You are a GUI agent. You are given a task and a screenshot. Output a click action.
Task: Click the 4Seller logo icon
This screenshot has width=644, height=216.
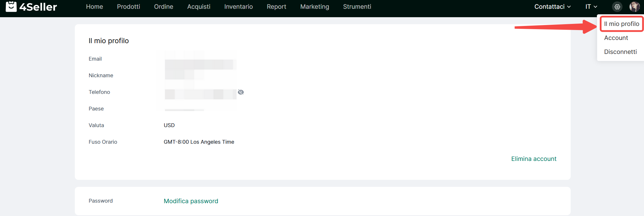pyautogui.click(x=11, y=6)
